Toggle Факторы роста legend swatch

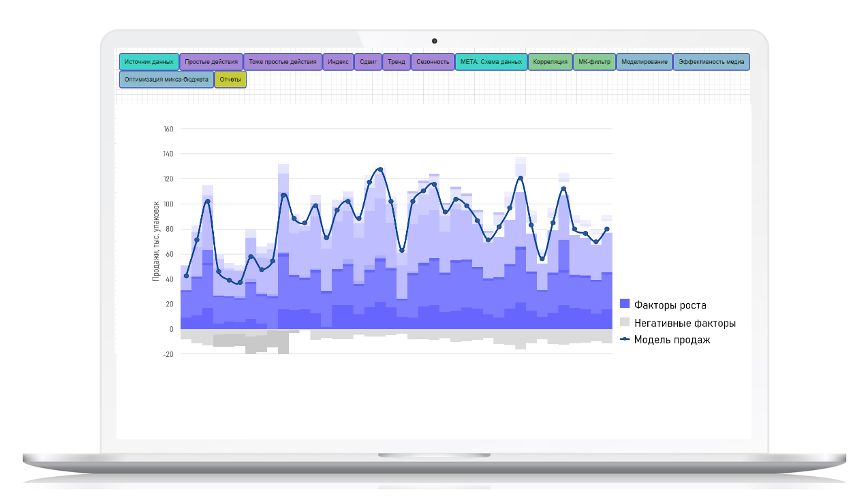click(x=625, y=304)
